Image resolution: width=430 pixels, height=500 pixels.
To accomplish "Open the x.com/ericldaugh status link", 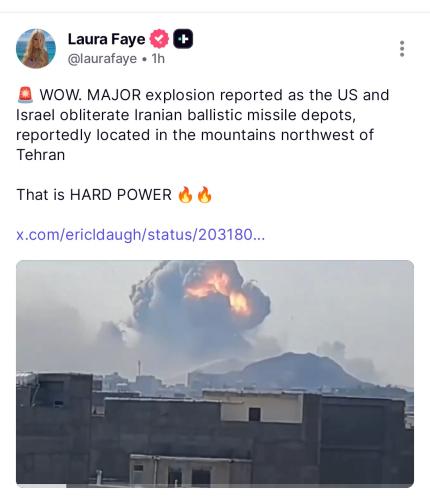I will (x=140, y=235).
